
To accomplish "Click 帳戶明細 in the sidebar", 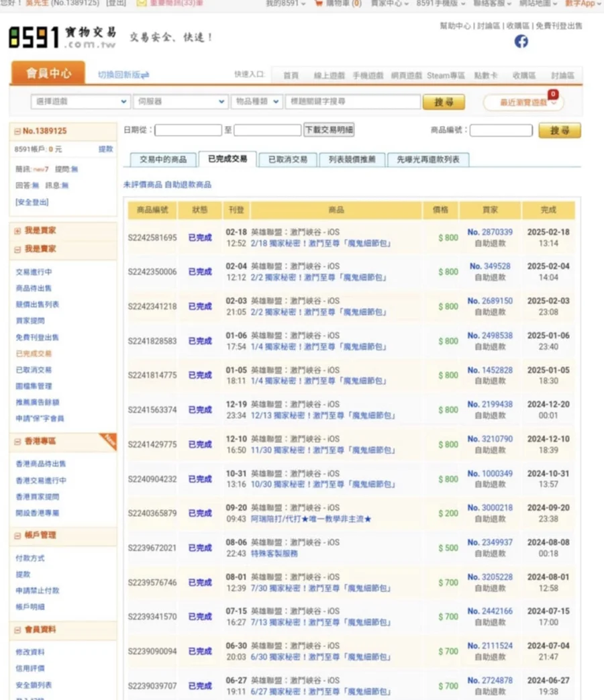I will tap(30, 607).
